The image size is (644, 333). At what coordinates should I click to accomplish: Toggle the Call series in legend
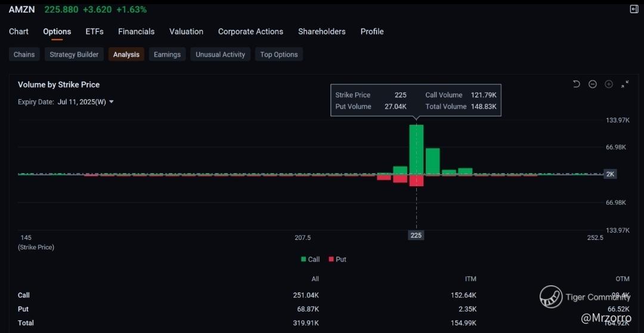pos(310,260)
